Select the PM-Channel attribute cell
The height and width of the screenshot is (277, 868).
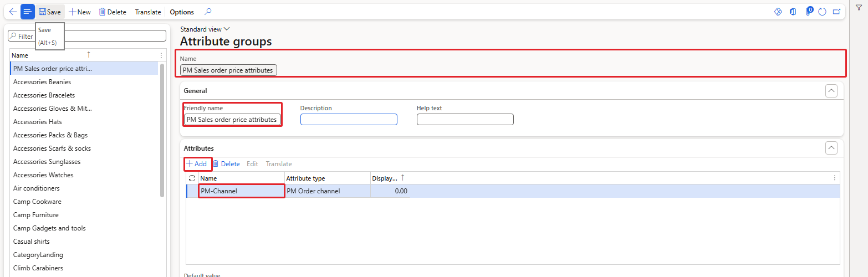click(241, 191)
